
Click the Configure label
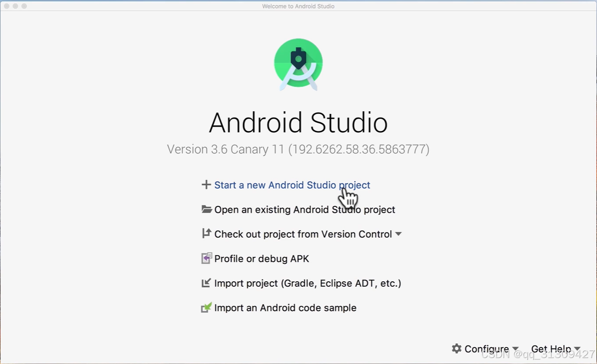487,349
